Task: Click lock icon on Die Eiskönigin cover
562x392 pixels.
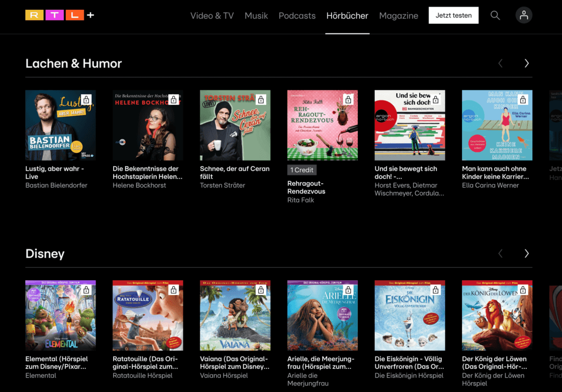Action: click(x=435, y=290)
